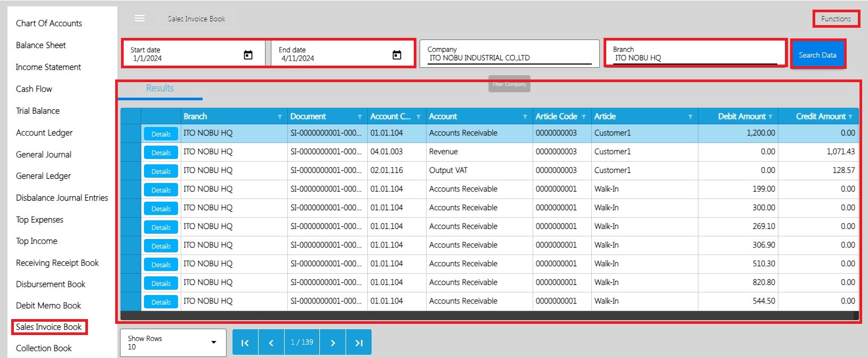Open Chart Of Accounts
Image resolution: width=868 pixels, height=358 pixels.
49,23
